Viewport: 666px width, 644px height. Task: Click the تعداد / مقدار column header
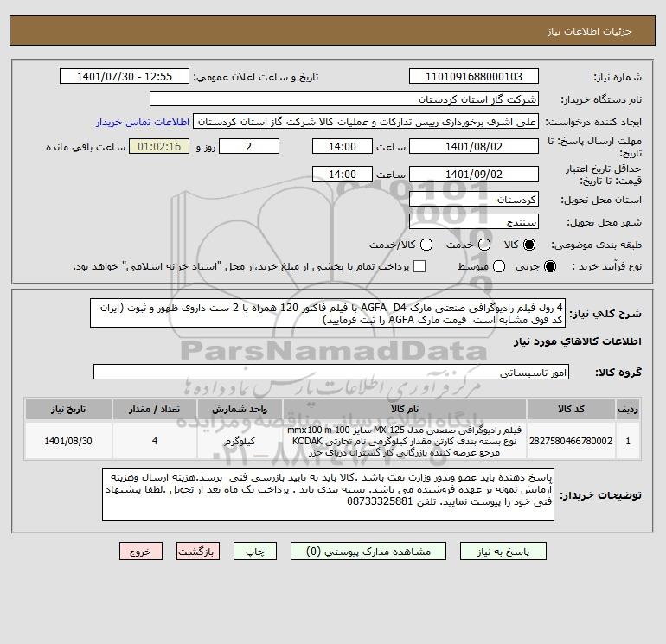click(x=154, y=409)
